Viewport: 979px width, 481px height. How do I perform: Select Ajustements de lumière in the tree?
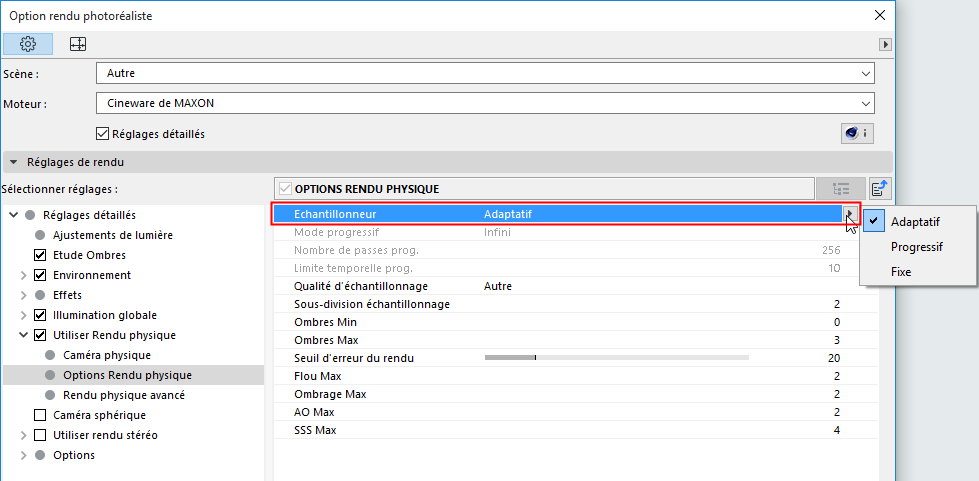[112, 235]
